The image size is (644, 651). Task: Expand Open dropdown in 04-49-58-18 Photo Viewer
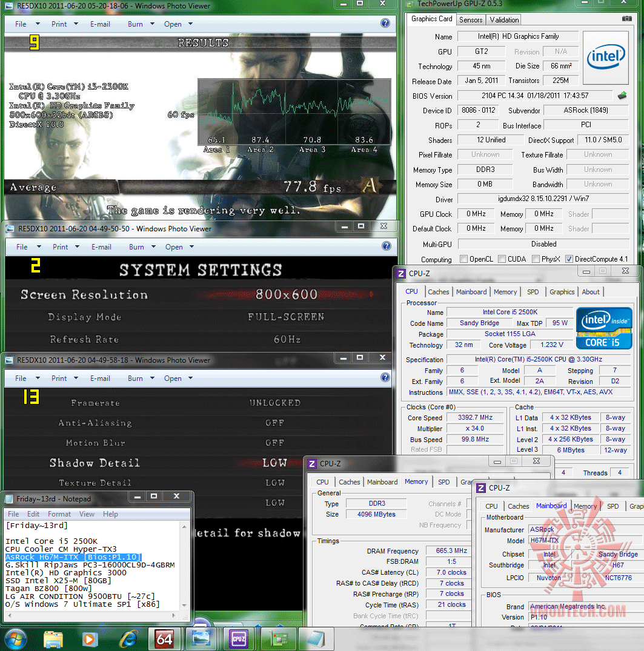191,378
